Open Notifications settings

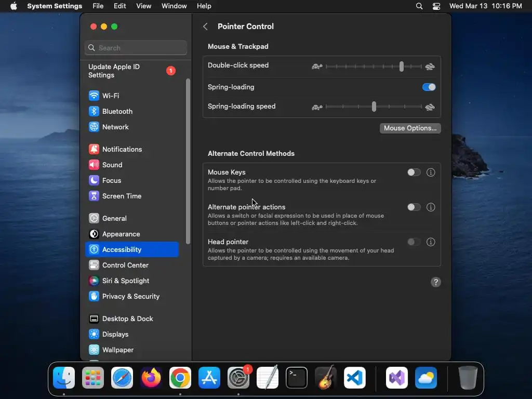(x=132, y=149)
